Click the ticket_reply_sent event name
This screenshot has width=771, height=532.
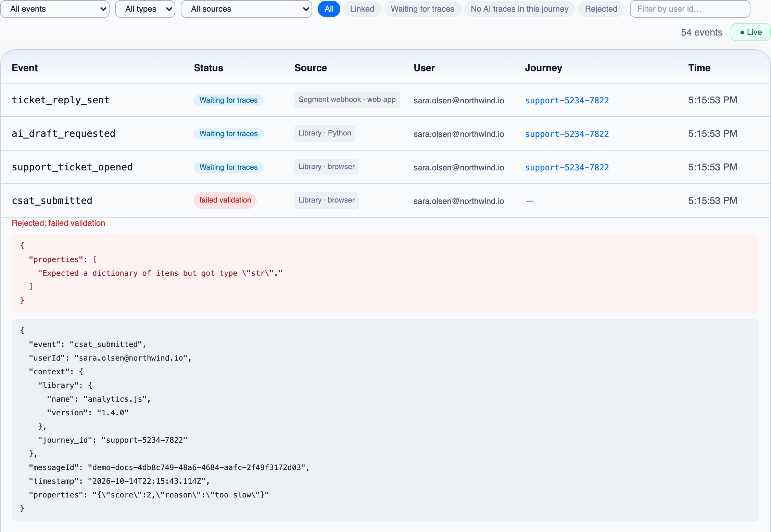click(61, 100)
